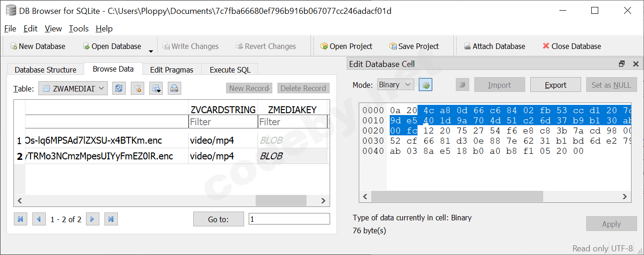This screenshot has width=644, height=255.
Task: Switch to Edit Pragmas tab
Action: [172, 70]
